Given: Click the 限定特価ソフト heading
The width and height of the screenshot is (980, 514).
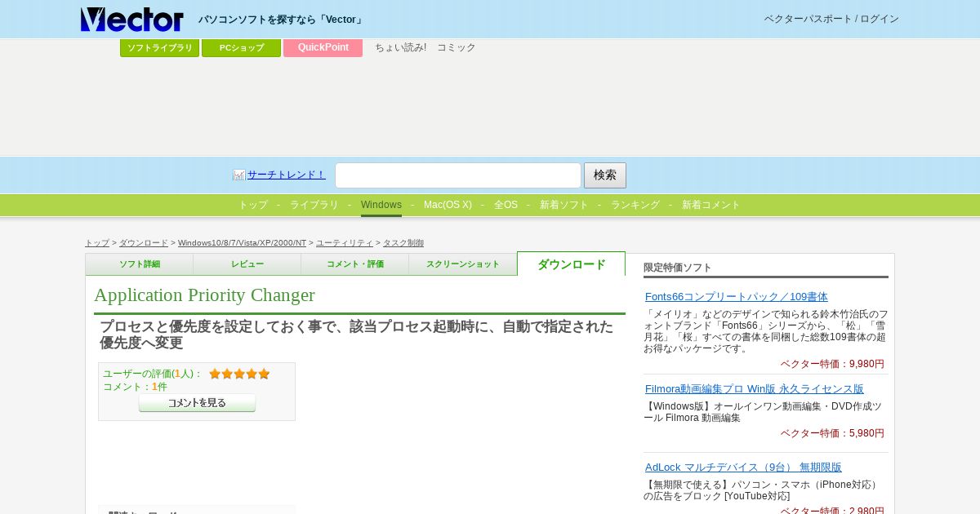Looking at the screenshot, I should point(678,268).
